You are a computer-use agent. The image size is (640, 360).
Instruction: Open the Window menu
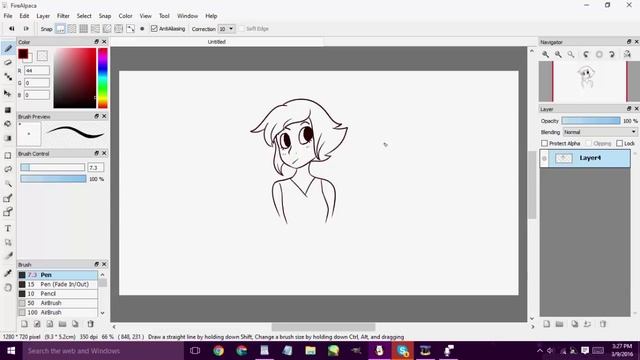187,16
